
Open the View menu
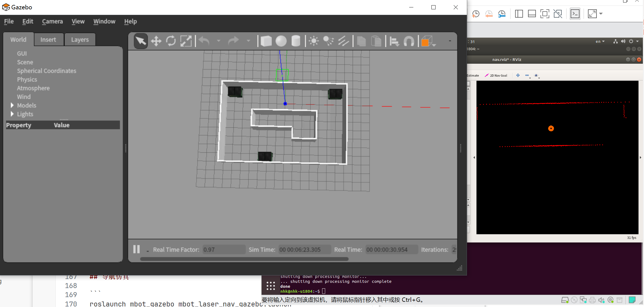coord(78,21)
